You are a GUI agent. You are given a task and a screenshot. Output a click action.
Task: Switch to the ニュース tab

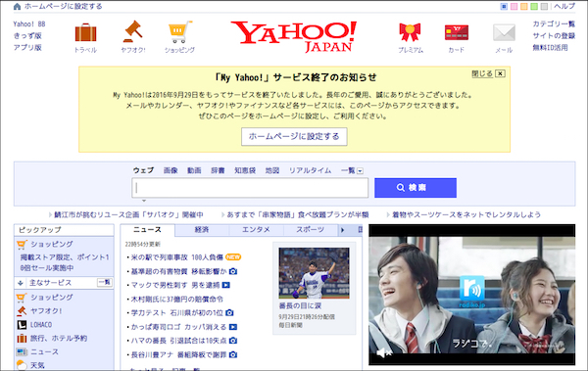(147, 230)
